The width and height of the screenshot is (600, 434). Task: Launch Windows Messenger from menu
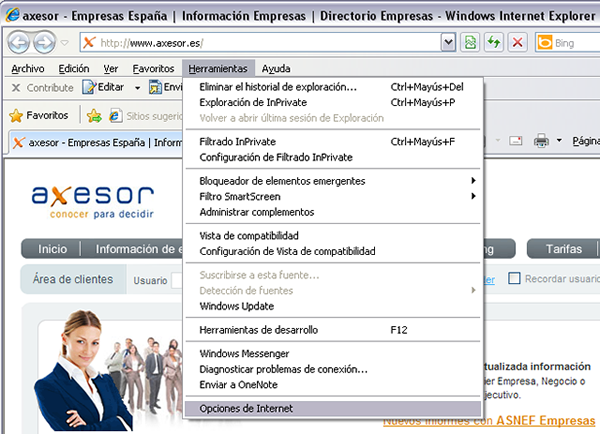pyautogui.click(x=333, y=354)
